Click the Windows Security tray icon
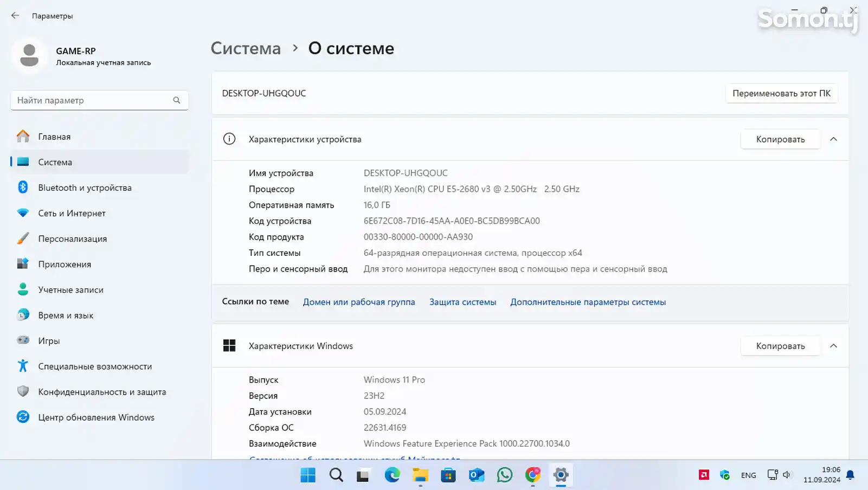The image size is (868, 490). (725, 475)
